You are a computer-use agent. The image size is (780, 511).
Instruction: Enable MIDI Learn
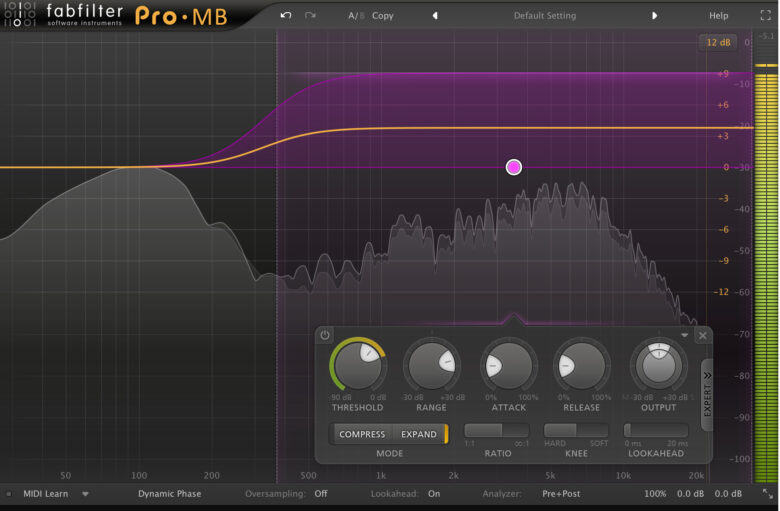[x=45, y=494]
